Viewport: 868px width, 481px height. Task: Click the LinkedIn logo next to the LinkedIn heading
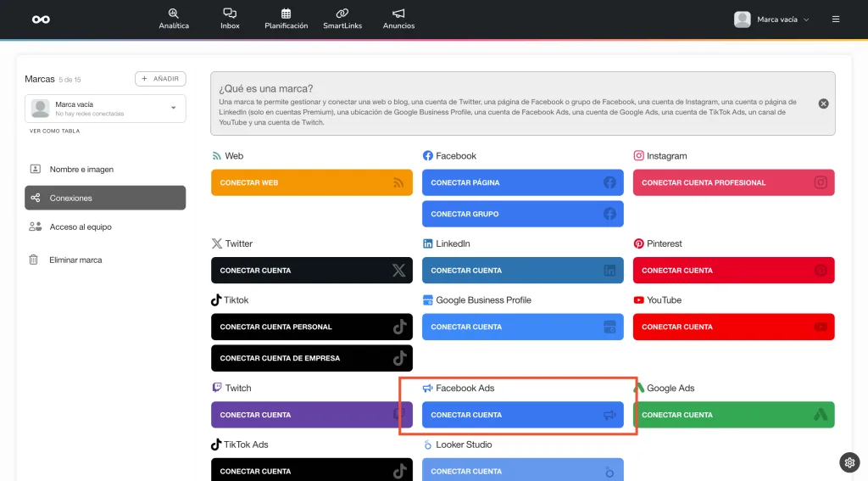427,243
